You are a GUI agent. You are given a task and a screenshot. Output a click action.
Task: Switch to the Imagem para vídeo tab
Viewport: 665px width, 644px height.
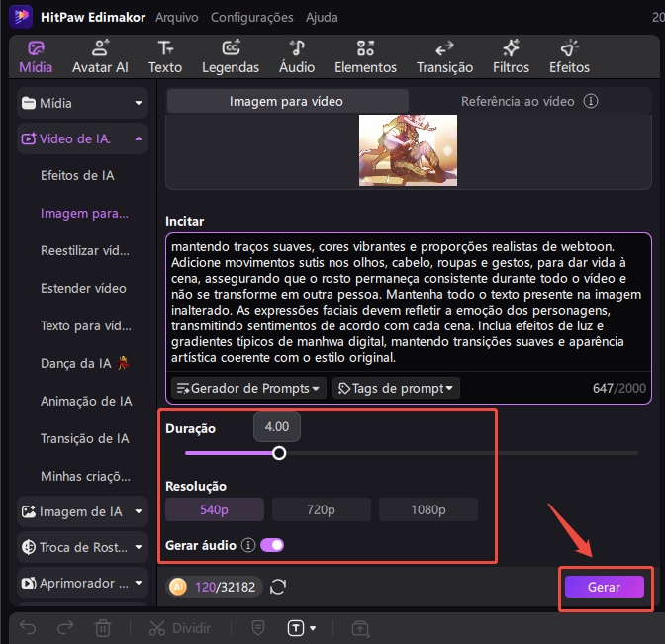tap(287, 101)
